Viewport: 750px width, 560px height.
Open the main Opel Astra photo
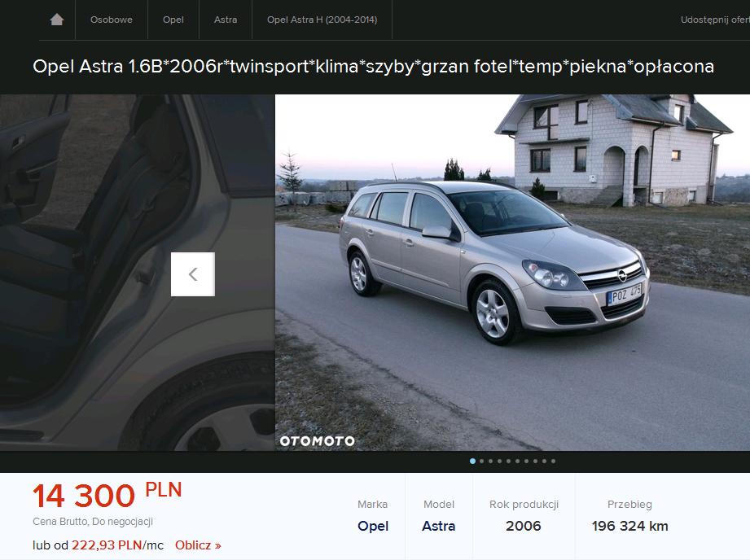click(x=512, y=272)
